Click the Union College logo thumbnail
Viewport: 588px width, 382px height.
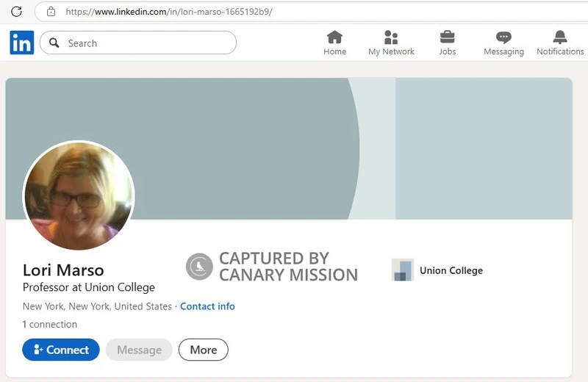tap(402, 270)
